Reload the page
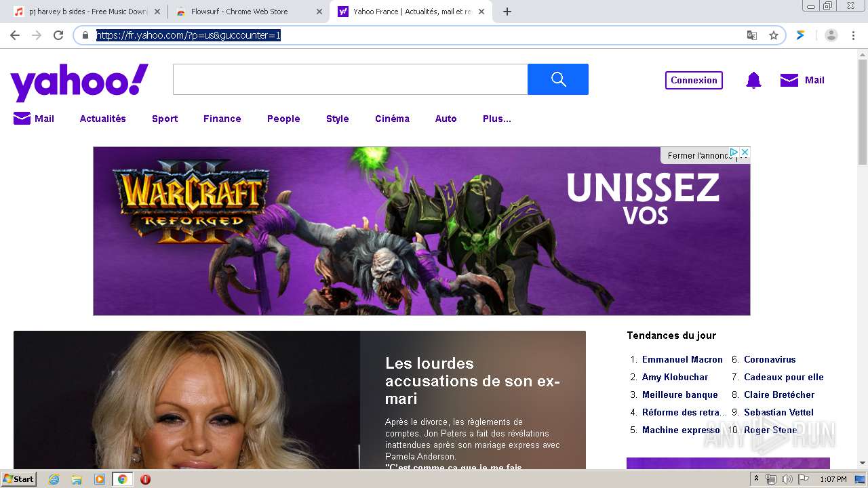This screenshot has width=868, height=488. pyautogui.click(x=58, y=35)
